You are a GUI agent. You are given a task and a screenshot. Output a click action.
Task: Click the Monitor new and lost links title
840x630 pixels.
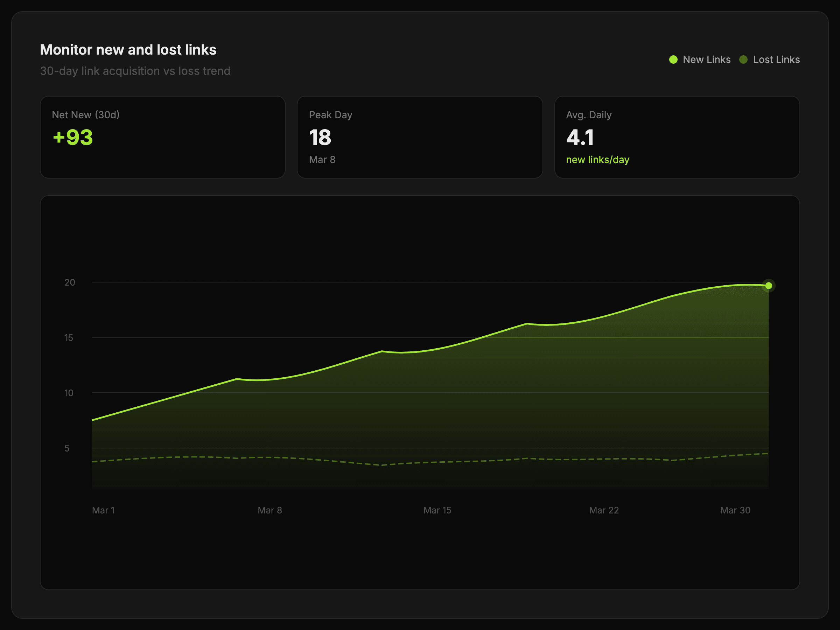[x=128, y=50]
